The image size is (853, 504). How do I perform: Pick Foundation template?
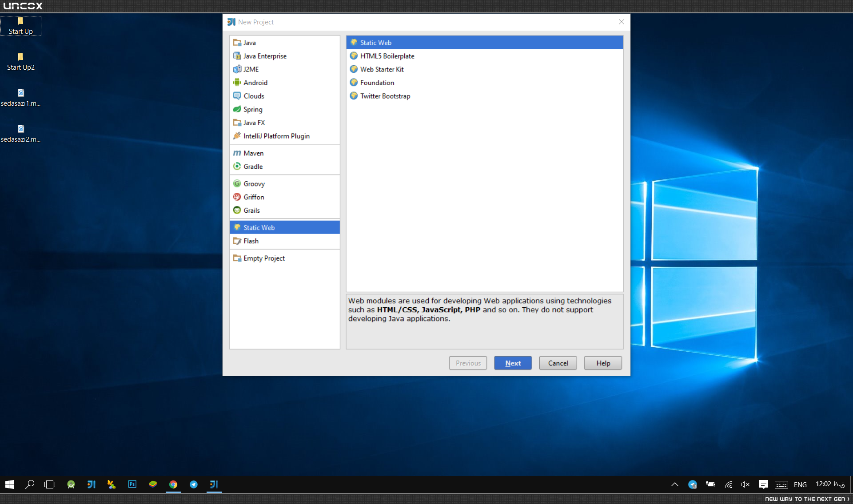[x=485, y=83]
